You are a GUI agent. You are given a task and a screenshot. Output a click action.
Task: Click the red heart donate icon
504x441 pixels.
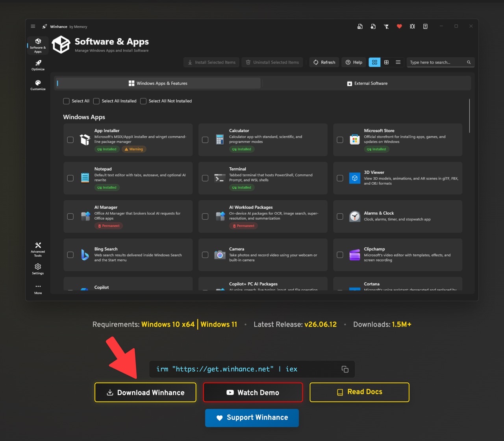(399, 26)
